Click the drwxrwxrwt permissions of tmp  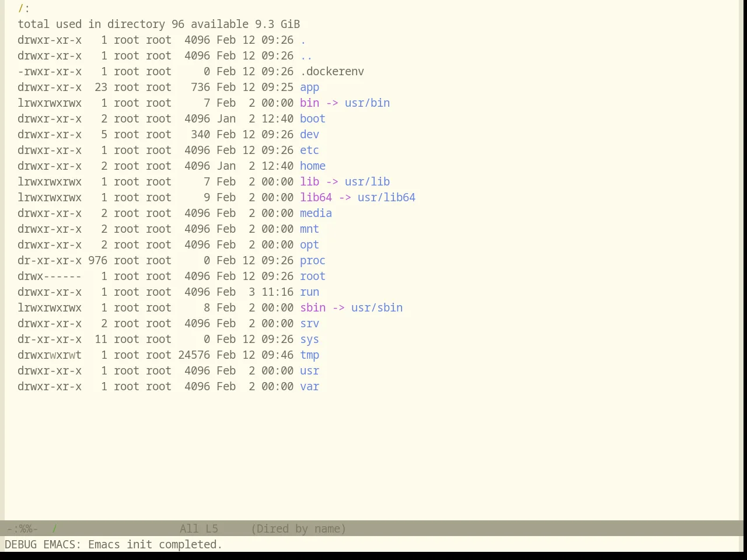(50, 355)
